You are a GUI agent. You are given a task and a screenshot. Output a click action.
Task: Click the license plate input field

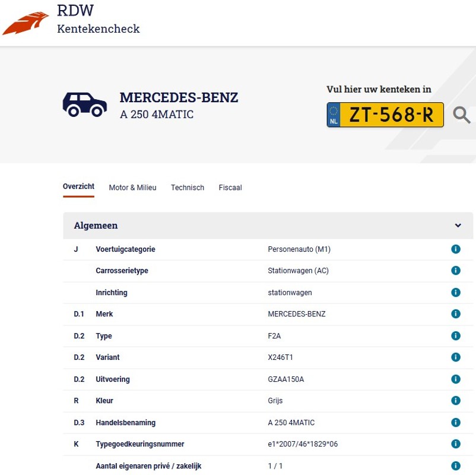pos(385,115)
